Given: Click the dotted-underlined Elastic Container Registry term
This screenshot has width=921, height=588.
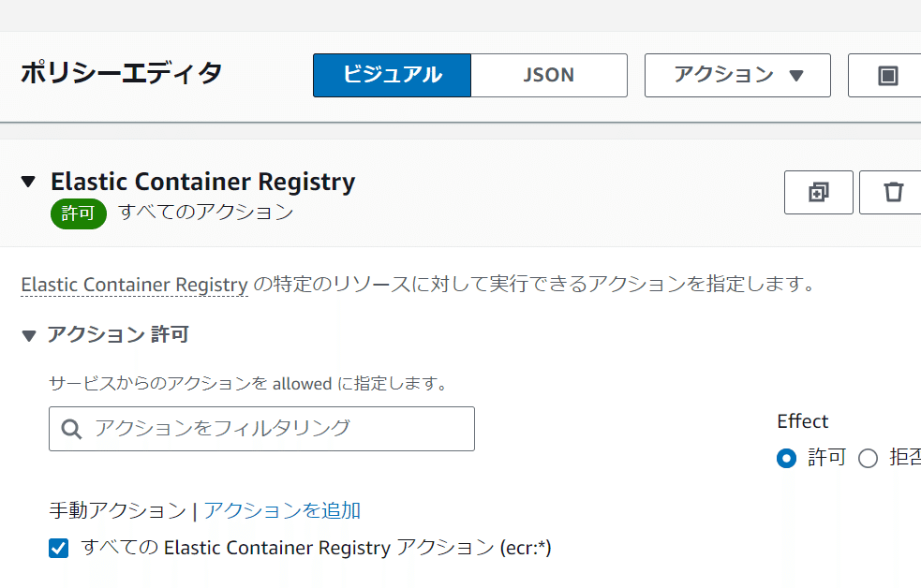Looking at the screenshot, I should [134, 285].
